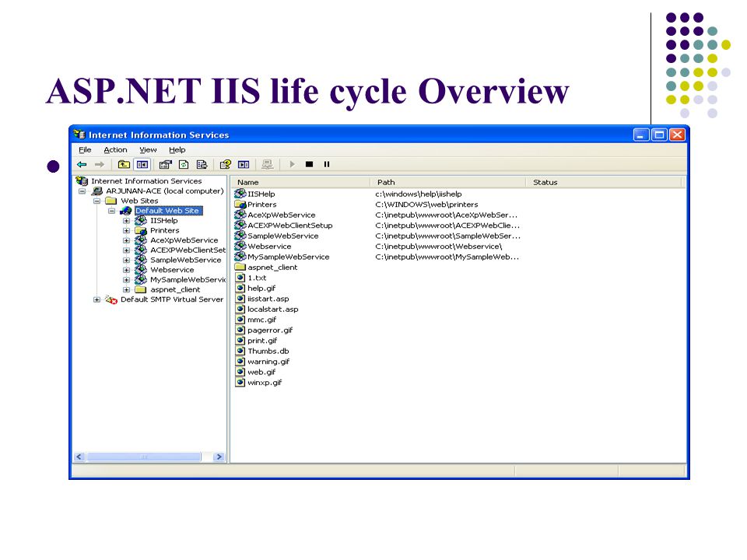Open the Action menu
Screen dimensions: 747x560
(115, 149)
